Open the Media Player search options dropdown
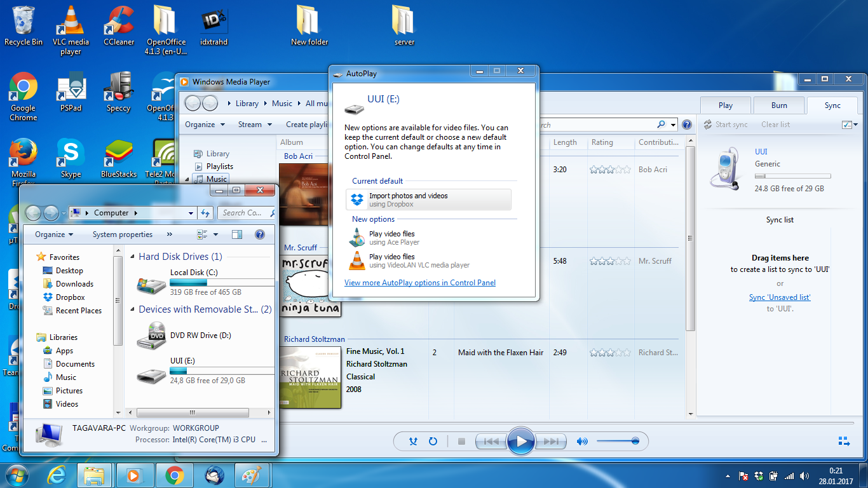Screen dimensions: 868x488 tap(673, 125)
